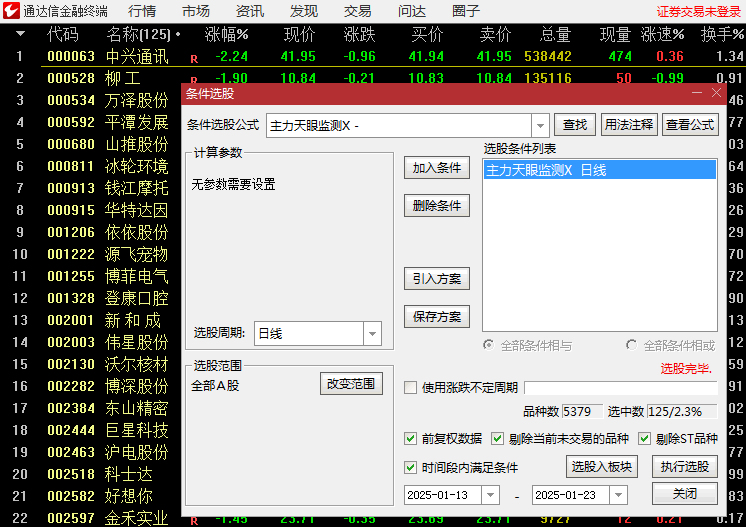Open the 问达 menu
Screen dimensions: 746x527
412,11
